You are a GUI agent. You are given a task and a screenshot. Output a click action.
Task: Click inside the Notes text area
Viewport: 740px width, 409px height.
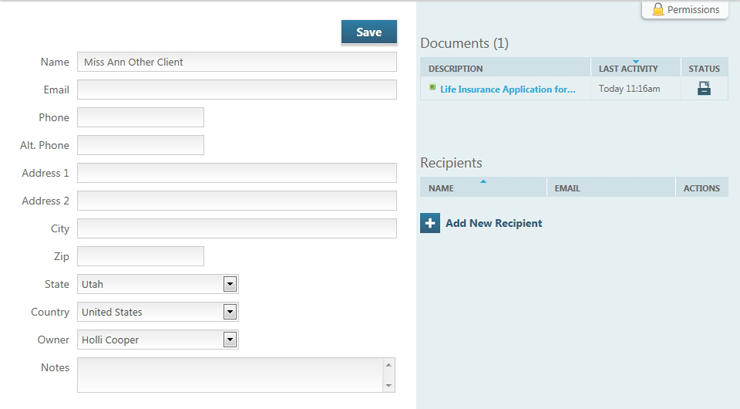point(229,374)
